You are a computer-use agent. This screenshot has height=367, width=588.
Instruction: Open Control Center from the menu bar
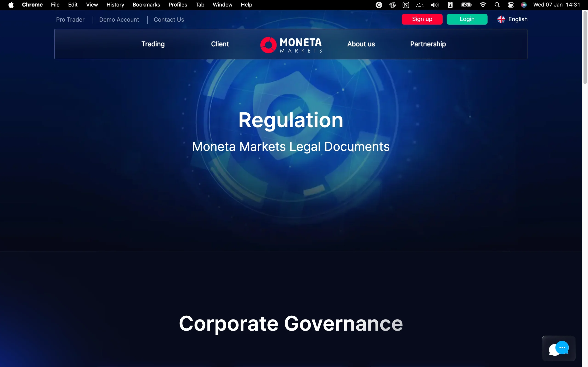(x=511, y=5)
